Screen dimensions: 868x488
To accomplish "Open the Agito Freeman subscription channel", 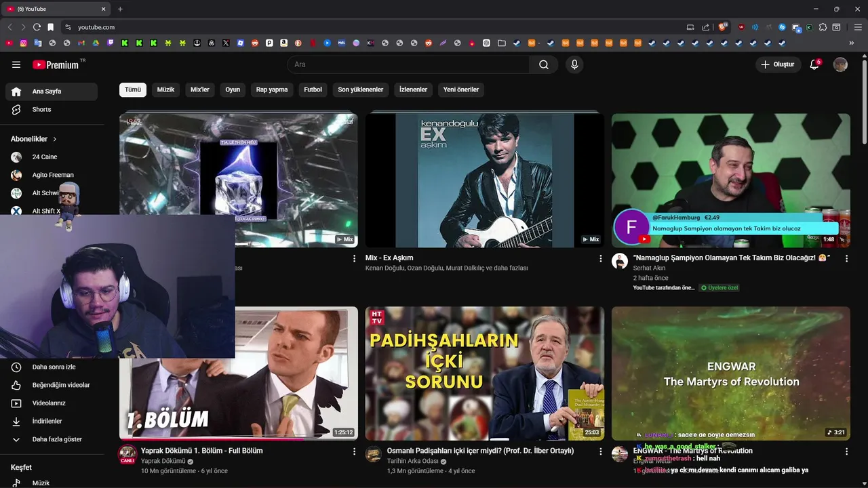I will pos(52,175).
